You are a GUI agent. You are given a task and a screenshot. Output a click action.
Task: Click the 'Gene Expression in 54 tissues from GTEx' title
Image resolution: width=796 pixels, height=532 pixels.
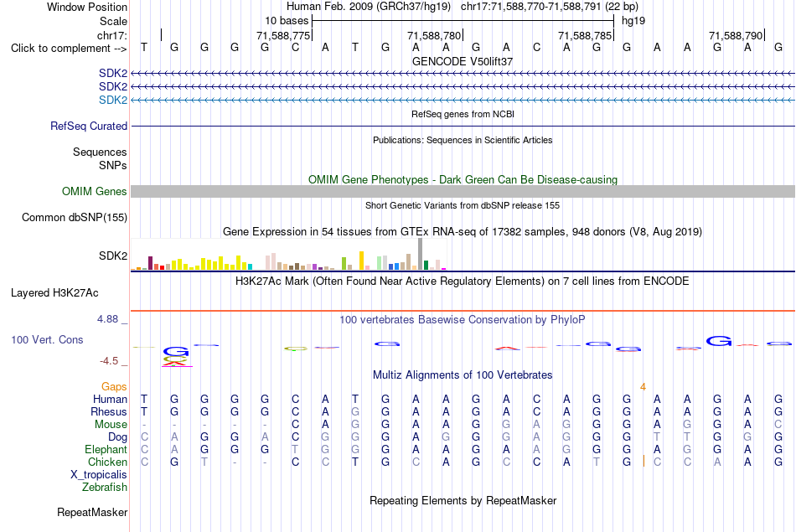[463, 232]
